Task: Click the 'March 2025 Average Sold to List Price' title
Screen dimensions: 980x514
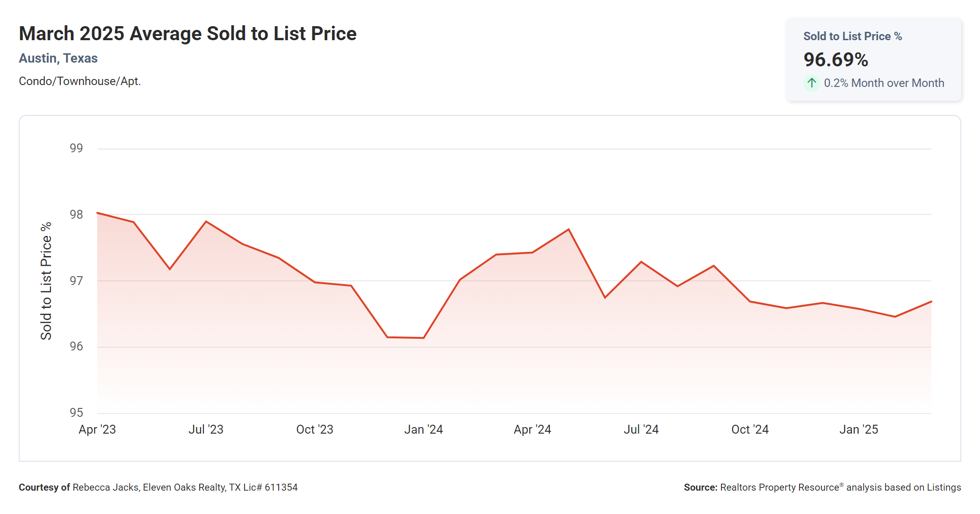Action: click(x=187, y=34)
